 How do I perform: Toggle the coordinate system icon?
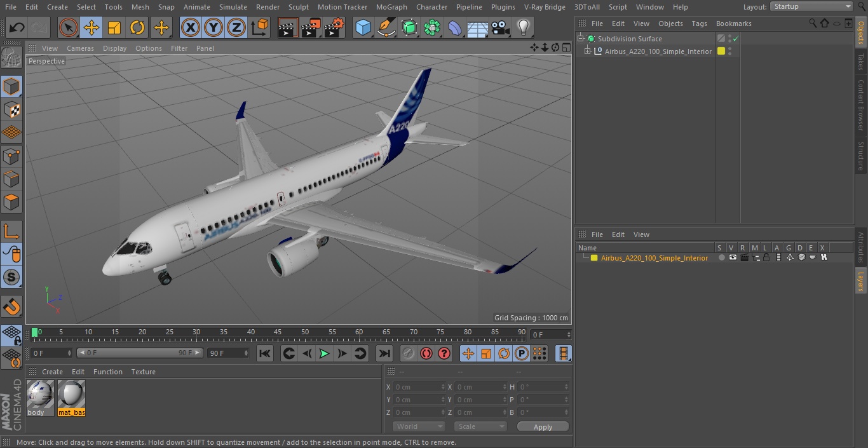(x=260, y=27)
